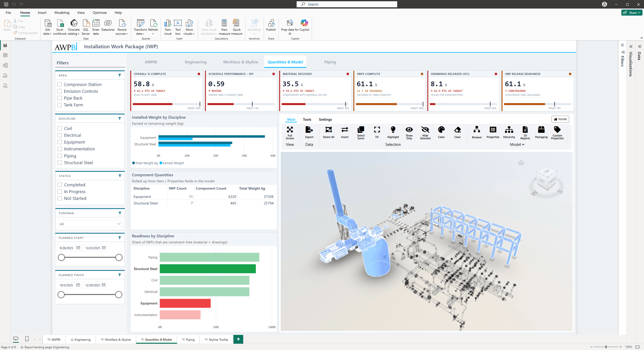Viewport: 644px width, 350px height.
Task: Check the Compressor Station area filter
Action: [x=60, y=84]
